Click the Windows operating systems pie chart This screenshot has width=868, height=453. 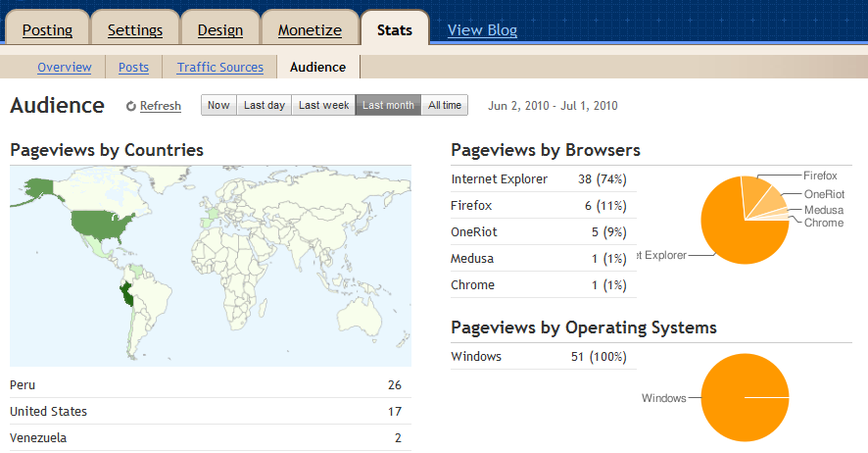746,398
